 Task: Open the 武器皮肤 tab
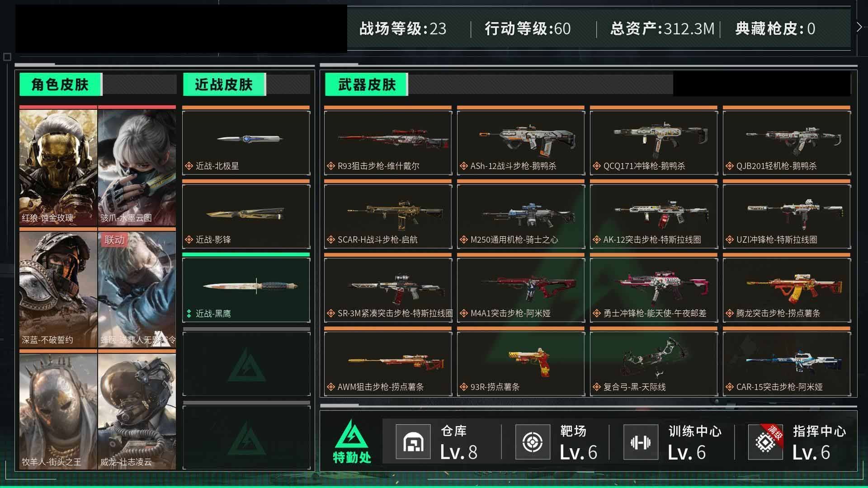(x=367, y=84)
